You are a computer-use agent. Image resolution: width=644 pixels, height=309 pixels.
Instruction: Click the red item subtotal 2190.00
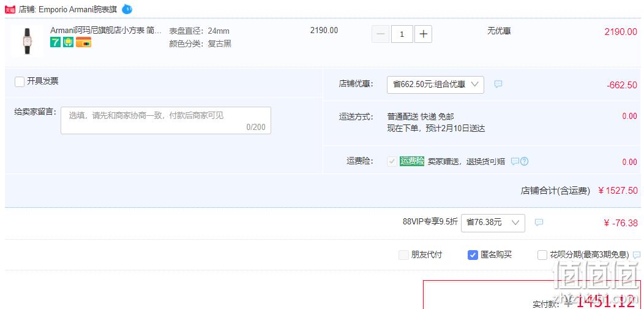(621, 32)
